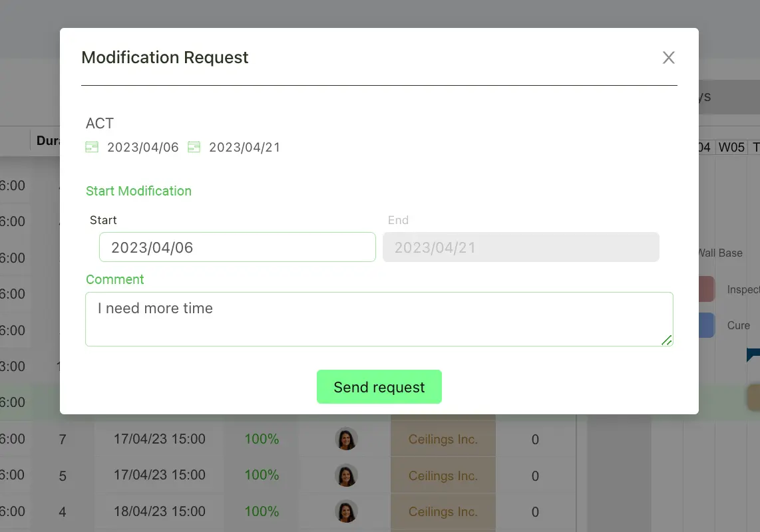This screenshot has width=760, height=532.
Task: Click the W05 week column header
Action: tap(731, 148)
